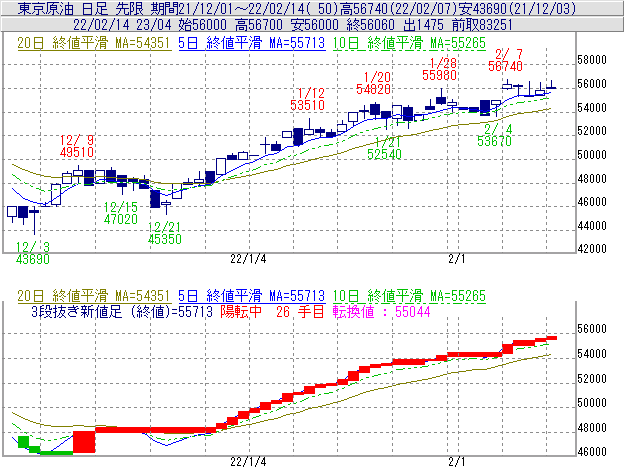Viewport: 624px width, 475px height.
Task: Select the 12/3 low label 43690
Action: click(32, 258)
